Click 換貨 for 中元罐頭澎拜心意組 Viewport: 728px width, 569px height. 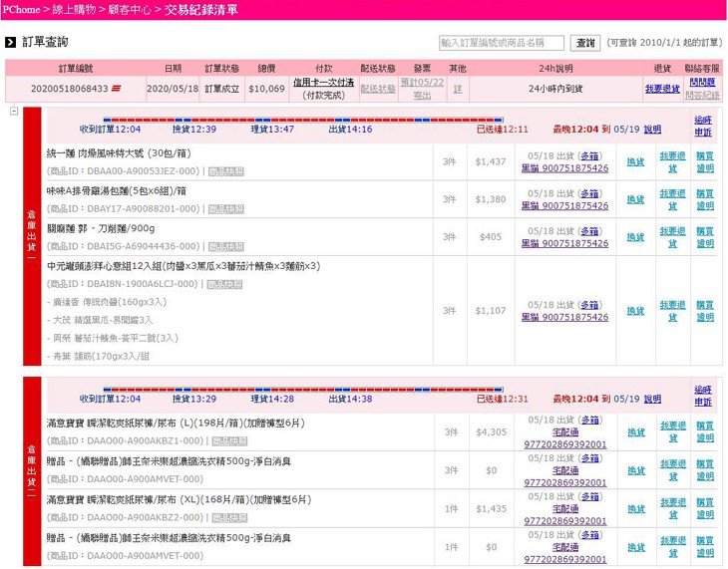click(635, 311)
